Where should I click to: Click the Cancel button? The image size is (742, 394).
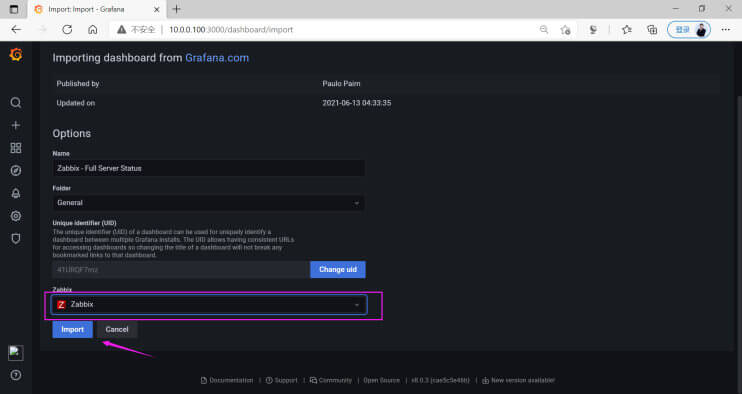coord(117,330)
